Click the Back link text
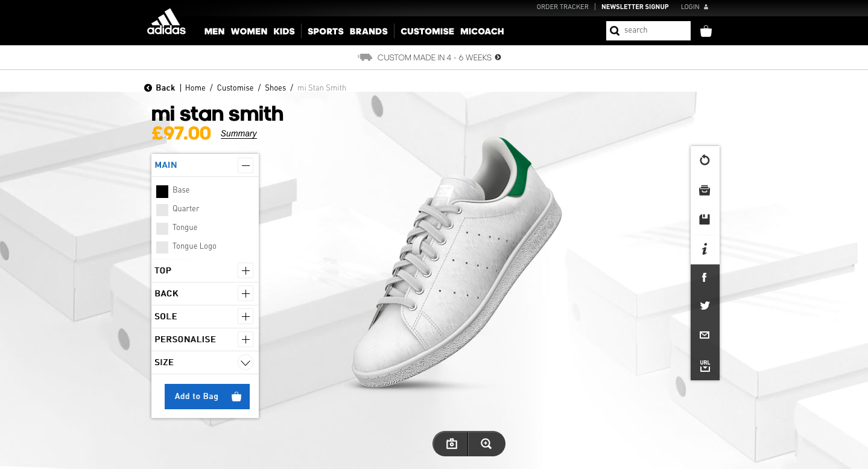Image resolution: width=868 pixels, height=469 pixels. (x=165, y=88)
